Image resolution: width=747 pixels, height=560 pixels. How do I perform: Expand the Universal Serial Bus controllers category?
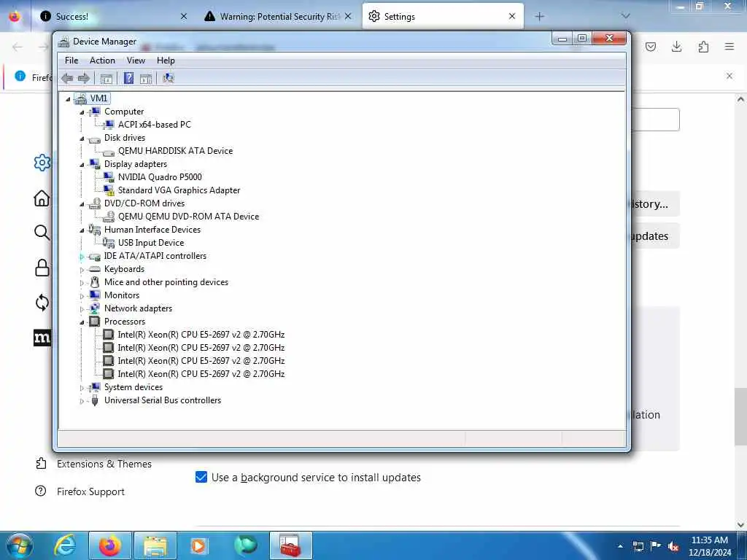[82, 401]
